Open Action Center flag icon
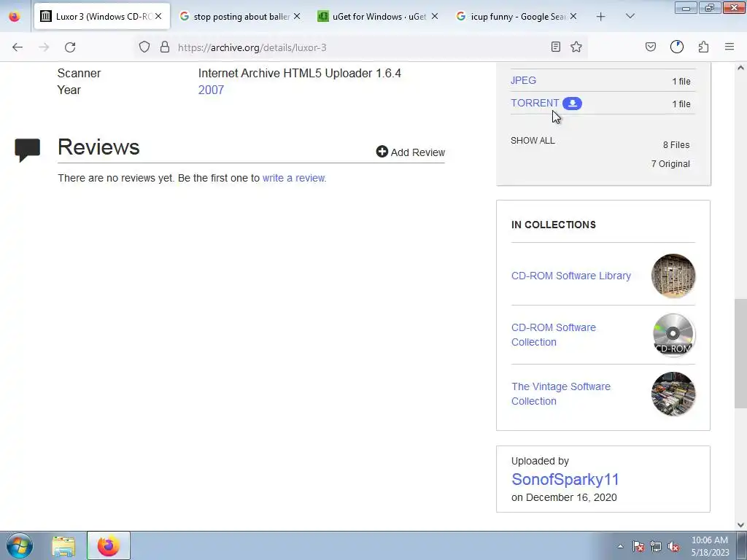Screen dimensions: 747x560 [x=638, y=546]
